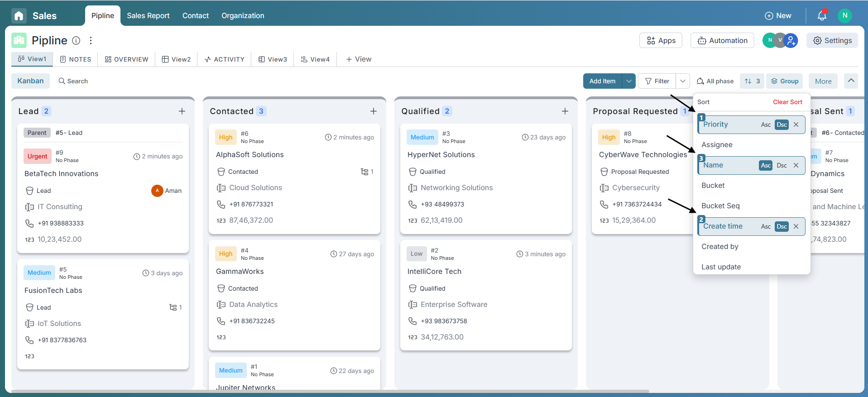Click the Low priority tag on IntelliCore Tech
This screenshot has height=397, width=868.
click(x=417, y=254)
